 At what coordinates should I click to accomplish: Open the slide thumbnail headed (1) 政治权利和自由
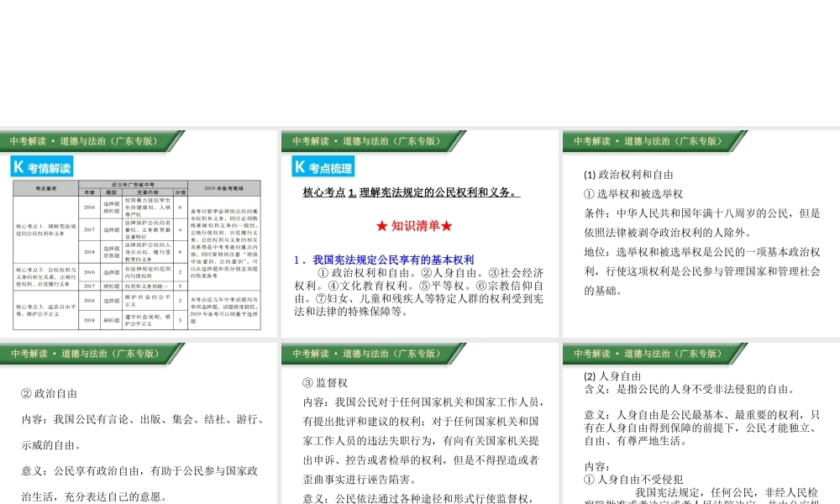click(x=701, y=234)
